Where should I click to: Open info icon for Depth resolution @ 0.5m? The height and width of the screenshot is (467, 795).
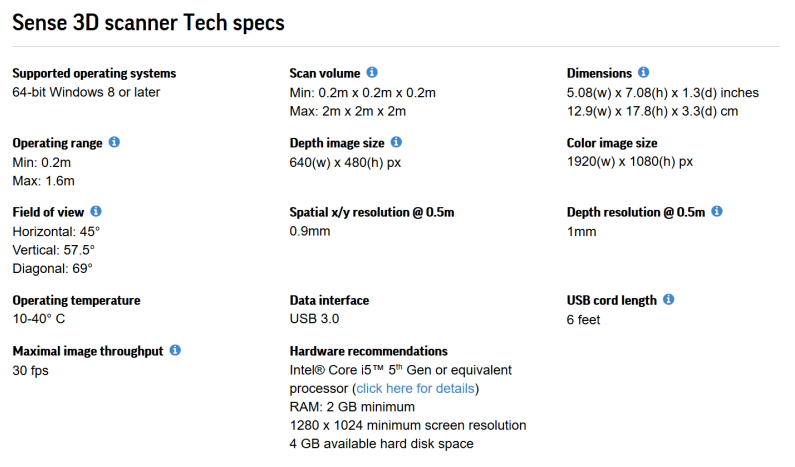coord(717,211)
